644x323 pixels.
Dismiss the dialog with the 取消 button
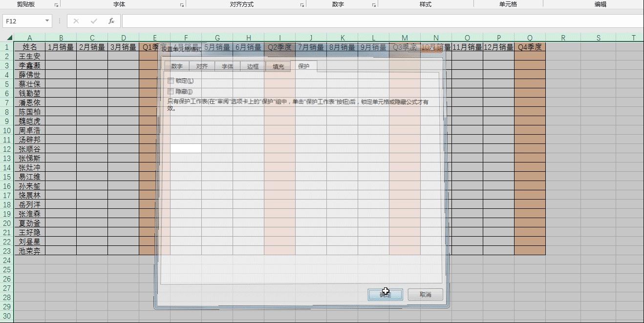click(426, 295)
